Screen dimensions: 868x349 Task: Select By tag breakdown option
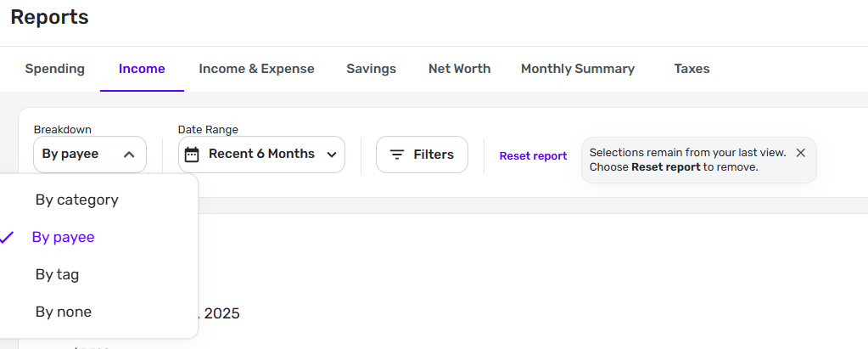58,275
